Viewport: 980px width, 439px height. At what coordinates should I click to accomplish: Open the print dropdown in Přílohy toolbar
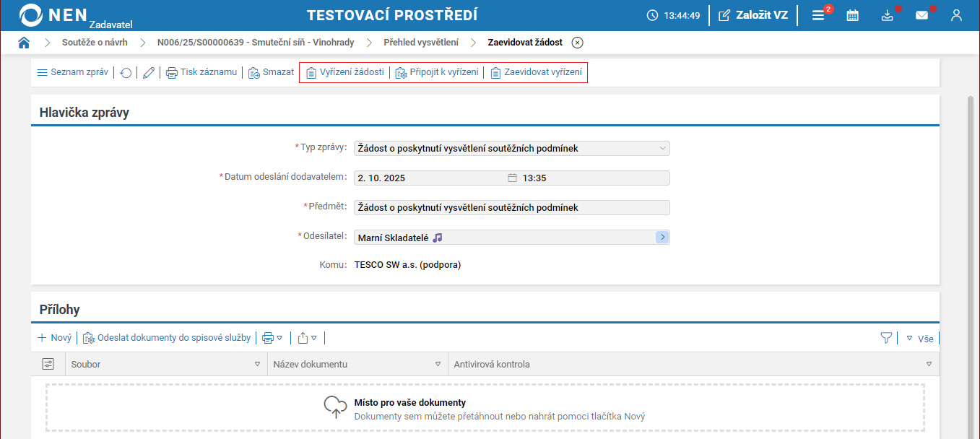click(x=272, y=338)
